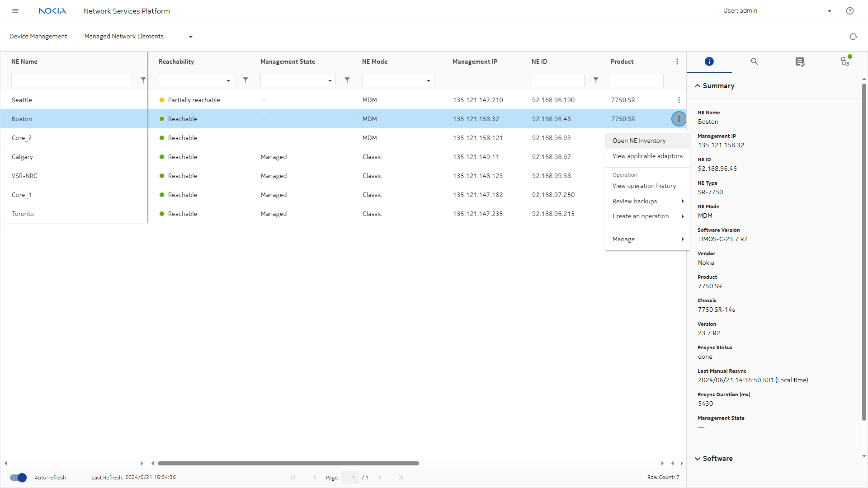Open the search tab icon in side panel
This screenshot has height=488, width=868.
(754, 61)
